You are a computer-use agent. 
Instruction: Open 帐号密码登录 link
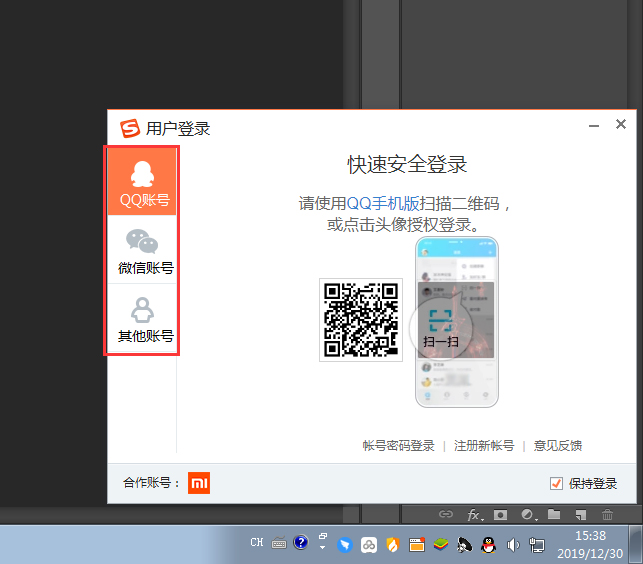[398, 446]
